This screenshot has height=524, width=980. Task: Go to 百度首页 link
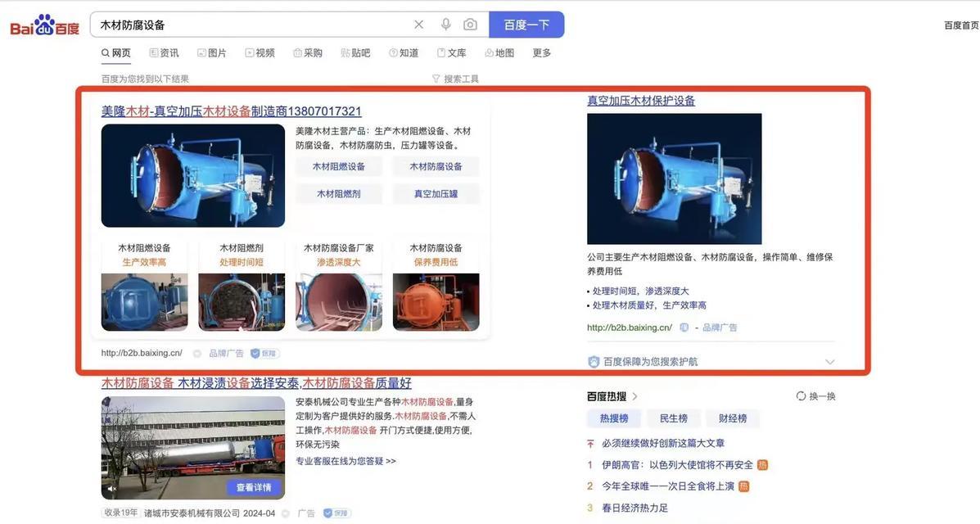click(961, 25)
